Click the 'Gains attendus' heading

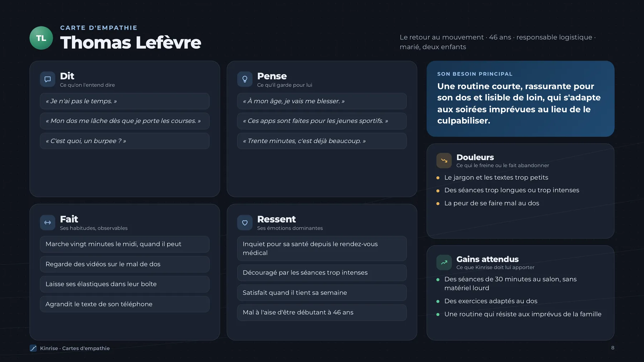(x=487, y=259)
